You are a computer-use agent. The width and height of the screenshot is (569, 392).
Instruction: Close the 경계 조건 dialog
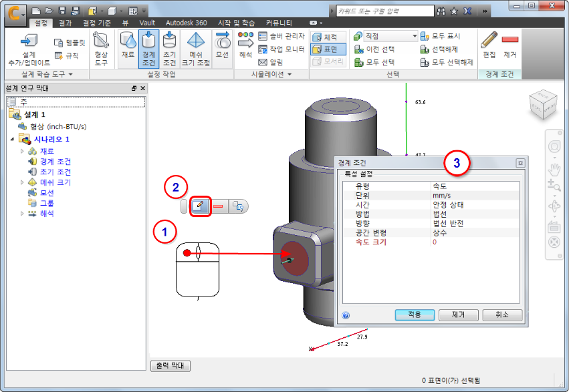coord(520,163)
